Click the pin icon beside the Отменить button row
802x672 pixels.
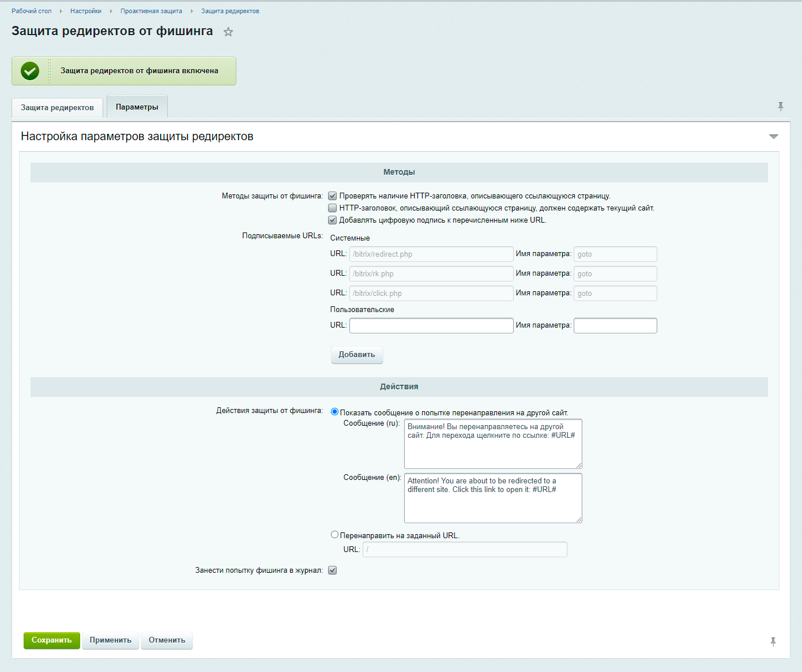(x=773, y=641)
